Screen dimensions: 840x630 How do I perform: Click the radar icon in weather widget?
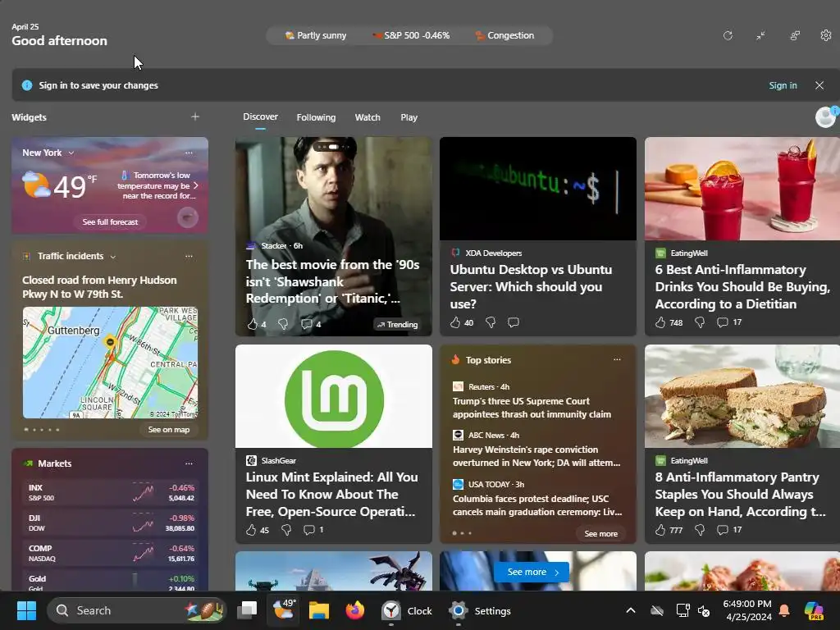[188, 217]
